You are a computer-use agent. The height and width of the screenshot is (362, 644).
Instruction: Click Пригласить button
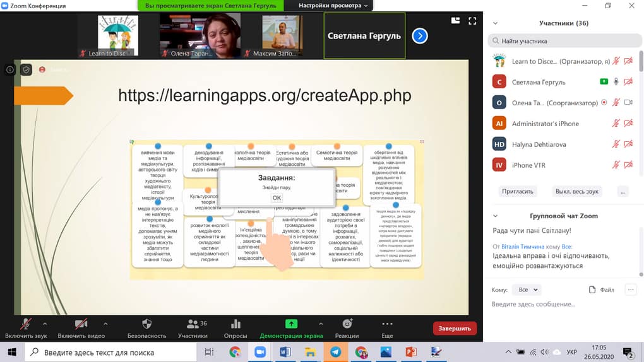tap(518, 191)
